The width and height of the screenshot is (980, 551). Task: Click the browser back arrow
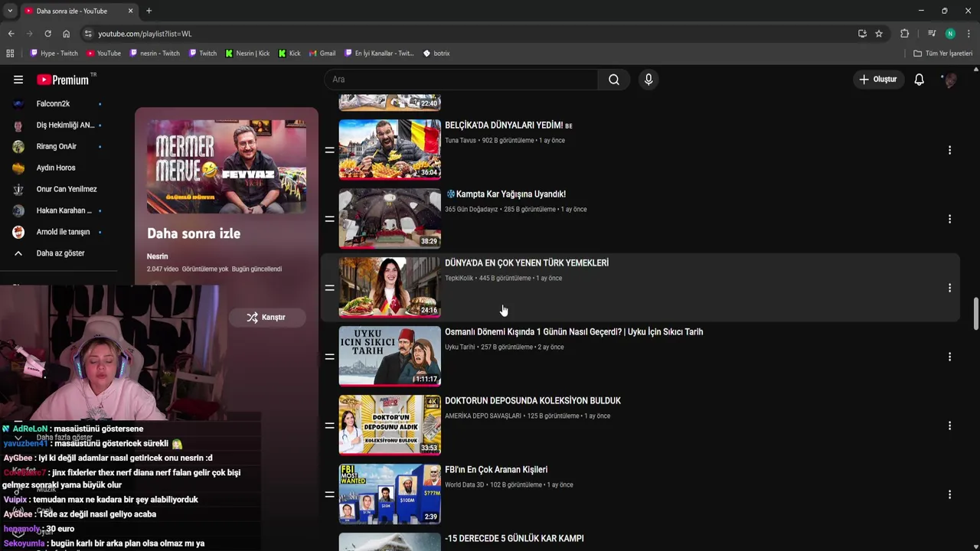(11, 34)
